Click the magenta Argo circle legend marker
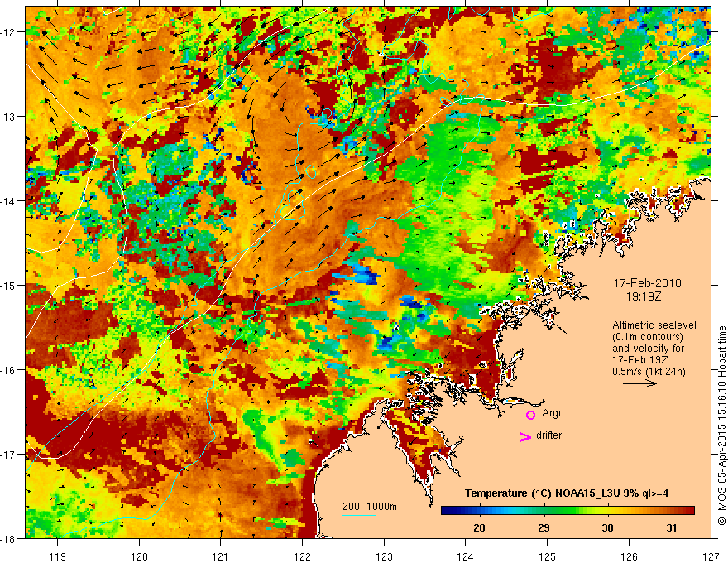Screen dimensions: 728x563 530,415
